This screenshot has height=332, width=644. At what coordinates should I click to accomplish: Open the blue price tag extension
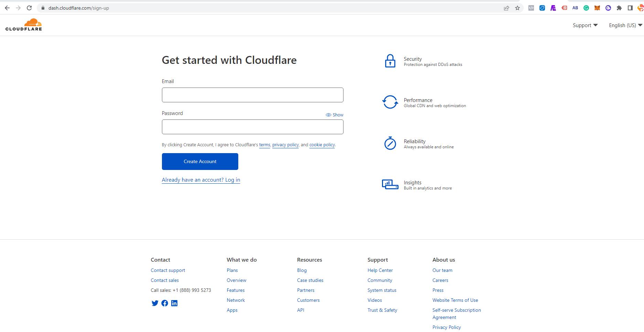pyautogui.click(x=542, y=8)
